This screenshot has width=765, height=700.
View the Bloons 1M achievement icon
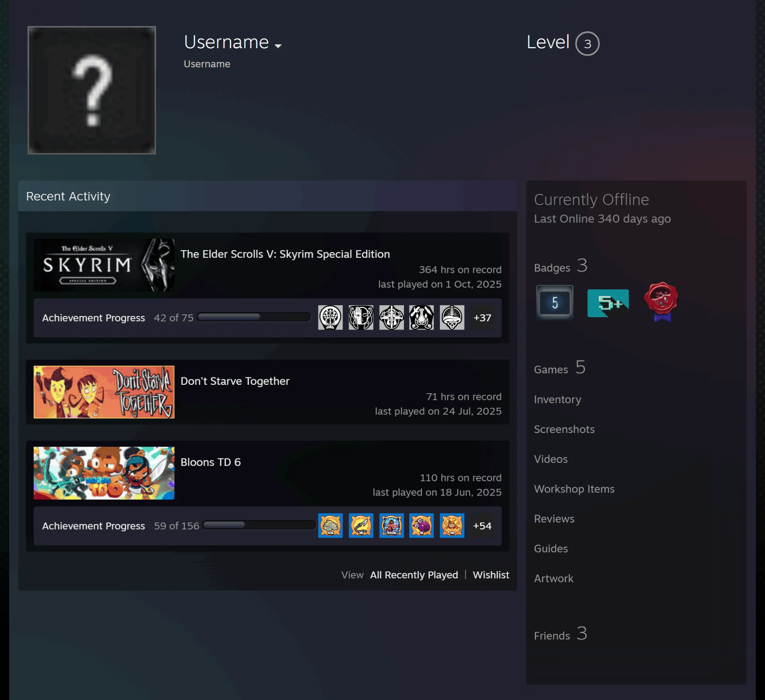pos(452,525)
